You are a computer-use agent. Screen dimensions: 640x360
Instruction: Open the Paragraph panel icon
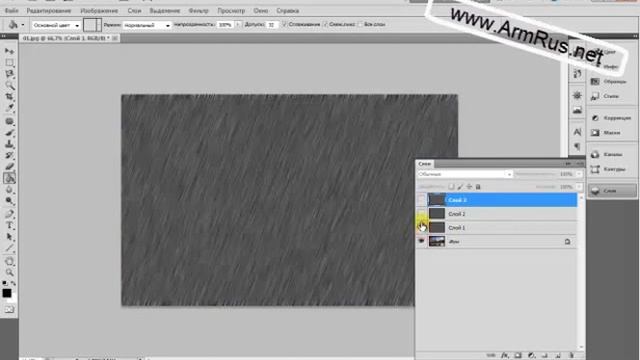(577, 146)
